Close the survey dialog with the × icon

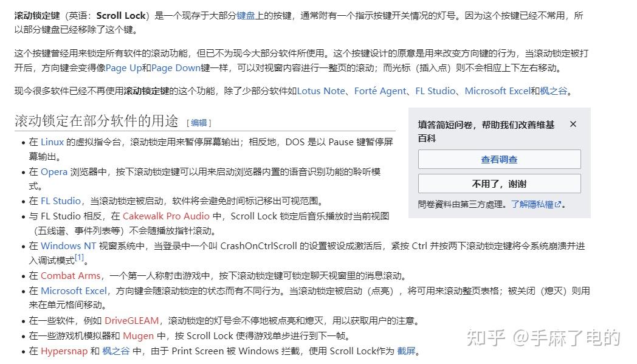(x=573, y=124)
